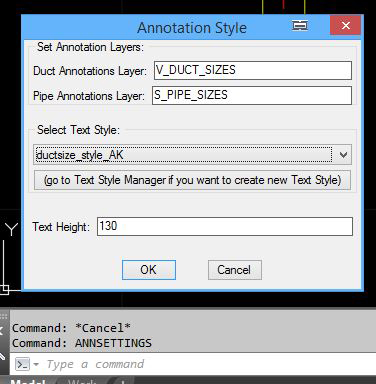Click the go to Text Style Manager button
The width and height of the screenshot is (376, 384).
click(x=192, y=180)
